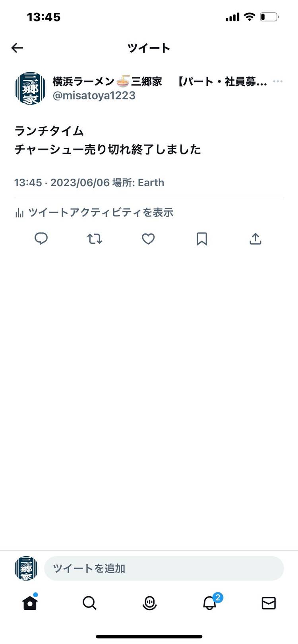Open the Search tab

[x=89, y=603]
